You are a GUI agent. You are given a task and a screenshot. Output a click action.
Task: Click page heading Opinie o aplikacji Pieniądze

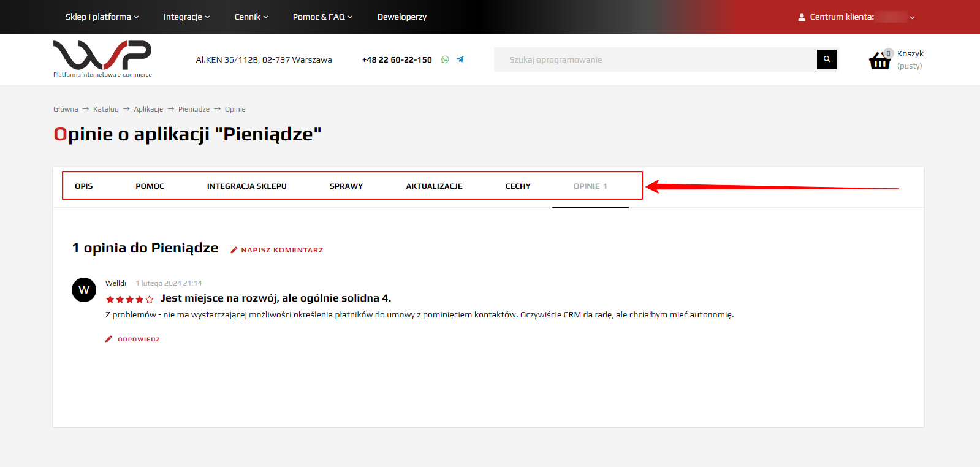tap(188, 134)
